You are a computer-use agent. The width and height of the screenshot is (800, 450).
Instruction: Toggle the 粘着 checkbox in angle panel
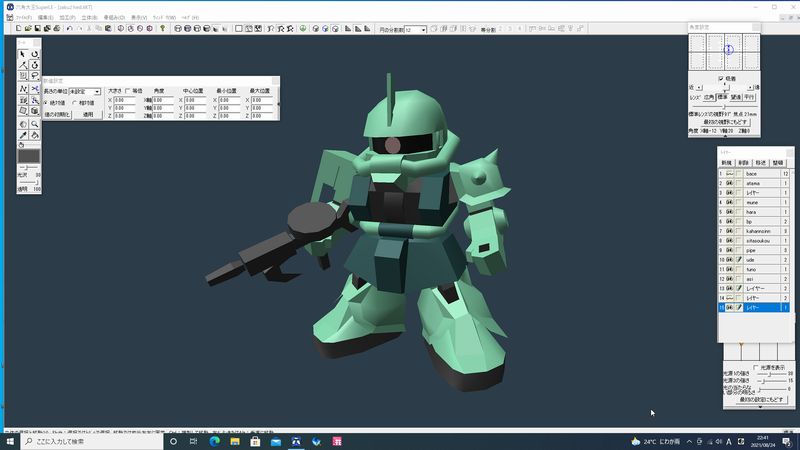pyautogui.click(x=720, y=79)
